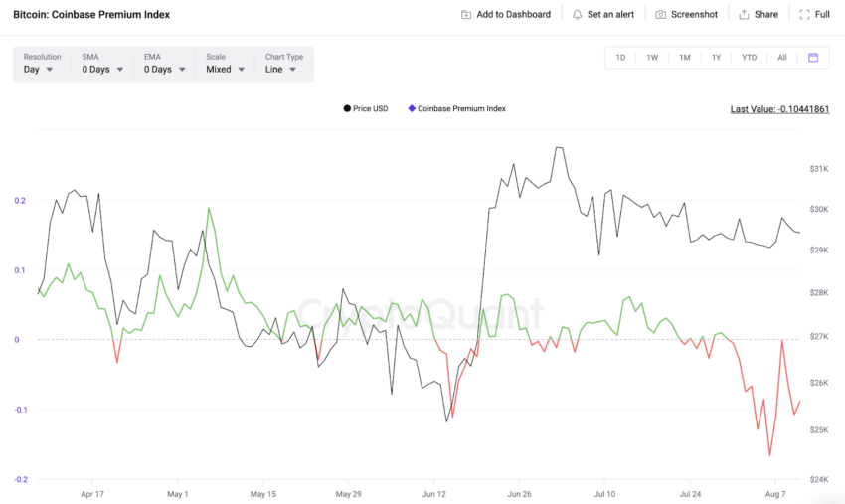Click the purple diamond legend marker
The image size is (845, 504).
pos(412,109)
